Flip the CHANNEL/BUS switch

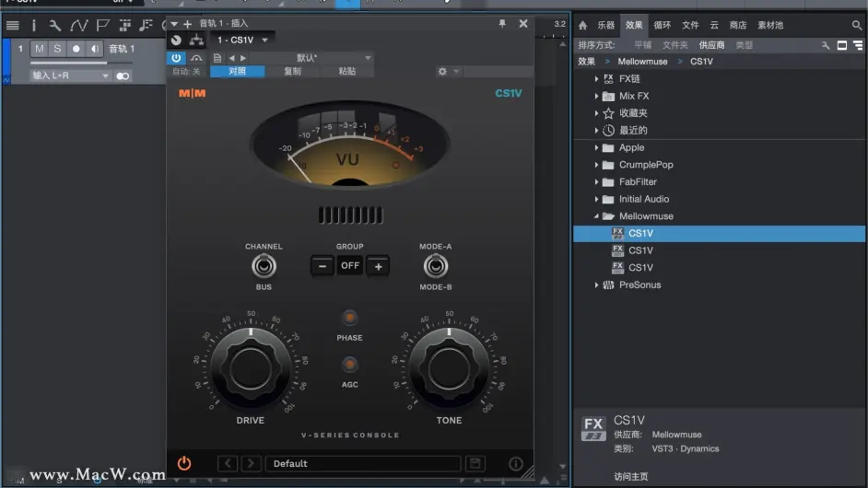coord(264,266)
